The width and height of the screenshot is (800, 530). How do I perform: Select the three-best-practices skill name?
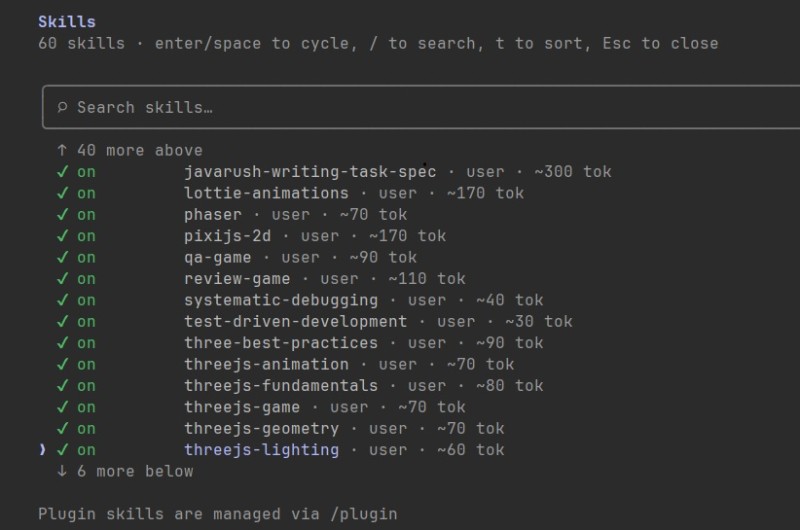point(281,343)
